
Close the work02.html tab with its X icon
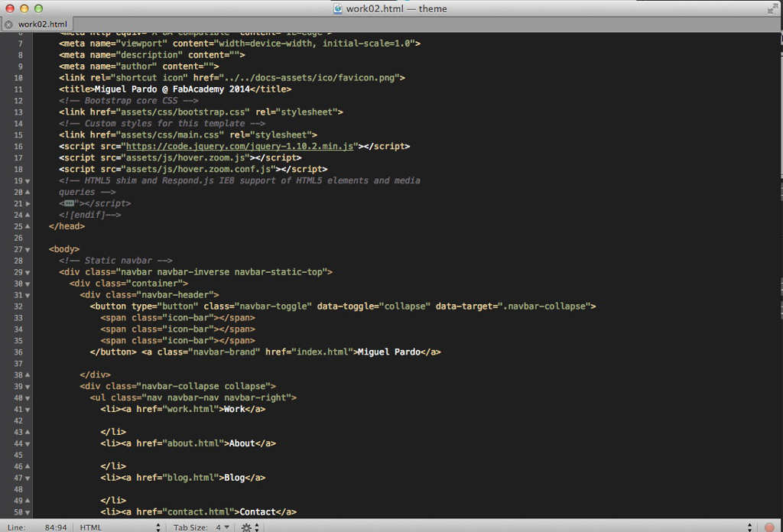click(x=8, y=24)
